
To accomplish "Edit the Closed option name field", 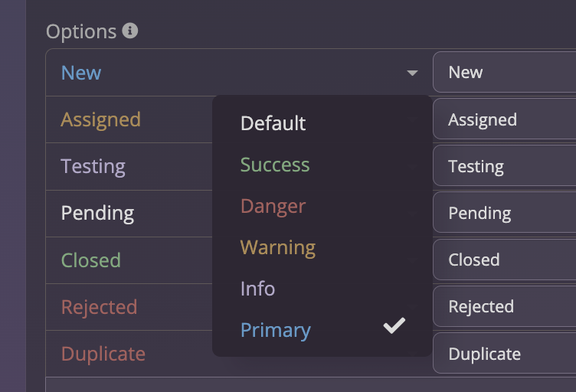I will [506, 260].
